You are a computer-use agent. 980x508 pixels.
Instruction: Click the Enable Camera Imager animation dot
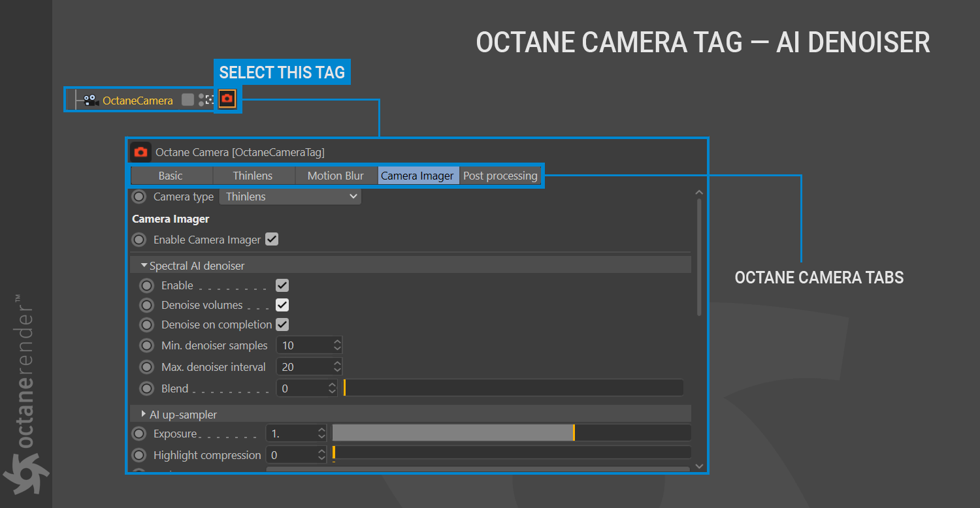[139, 240]
